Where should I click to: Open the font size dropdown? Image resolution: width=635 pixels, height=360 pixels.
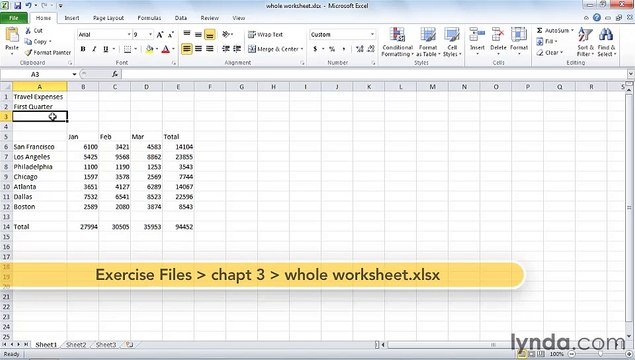(x=150, y=34)
